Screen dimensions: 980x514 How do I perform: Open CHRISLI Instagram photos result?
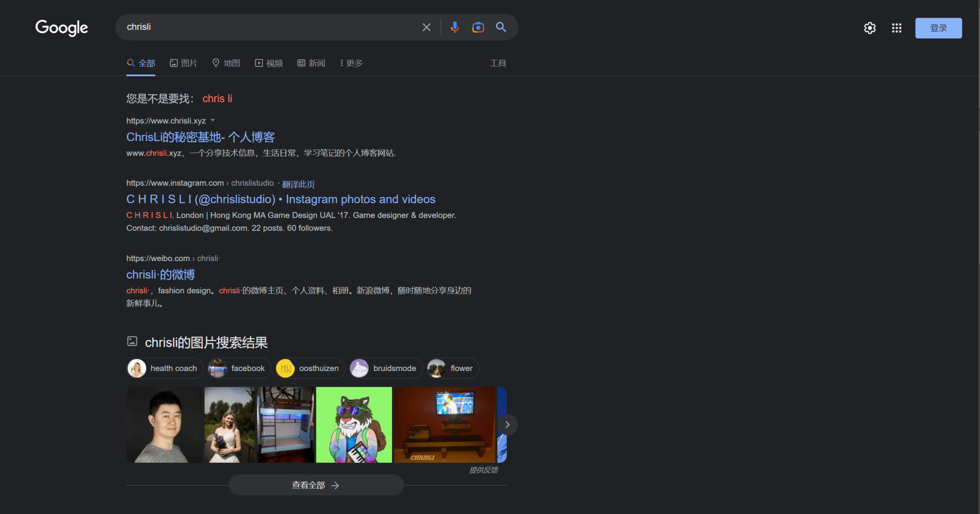tap(281, 199)
